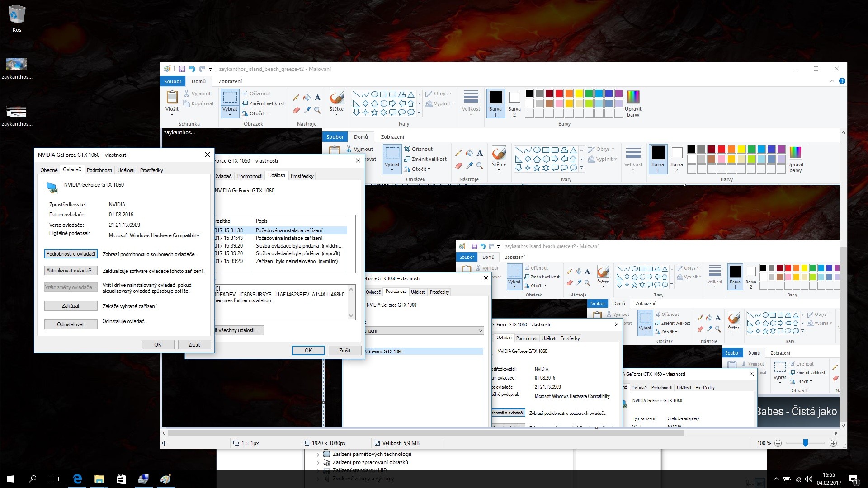Select the Fill with color bucket tool
Screen dimensions: 868x488
(307, 97)
